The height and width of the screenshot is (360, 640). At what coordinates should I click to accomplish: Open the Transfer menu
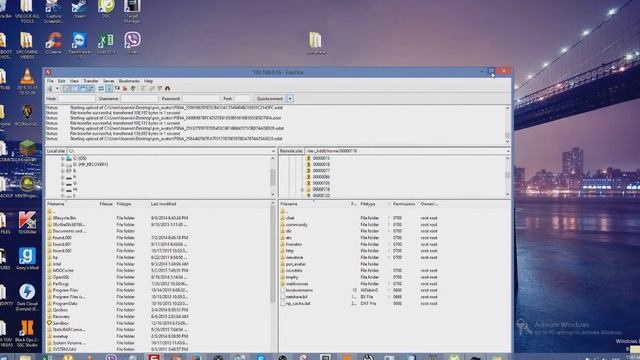[x=91, y=81]
